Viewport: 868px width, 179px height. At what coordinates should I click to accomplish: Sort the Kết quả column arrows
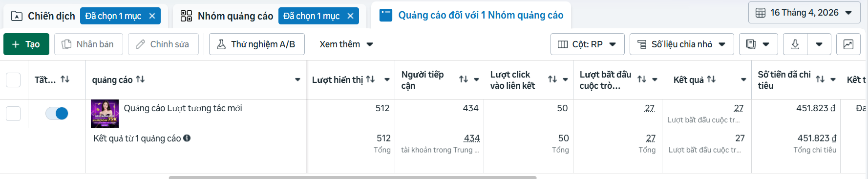(711, 80)
